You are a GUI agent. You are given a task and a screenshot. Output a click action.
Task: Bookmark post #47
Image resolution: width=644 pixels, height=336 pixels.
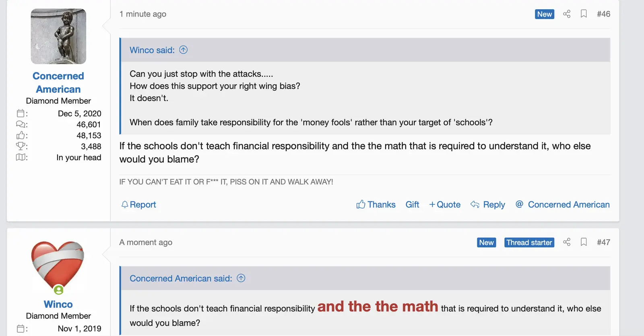point(584,242)
